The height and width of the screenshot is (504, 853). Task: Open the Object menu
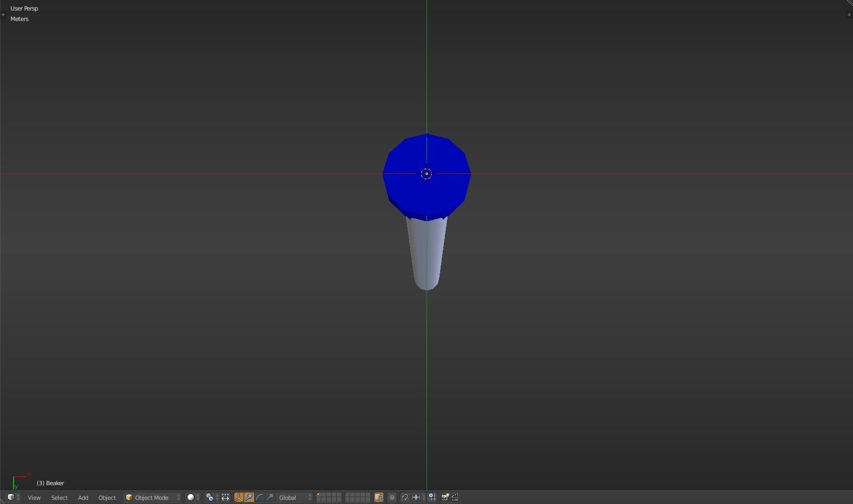click(x=107, y=497)
